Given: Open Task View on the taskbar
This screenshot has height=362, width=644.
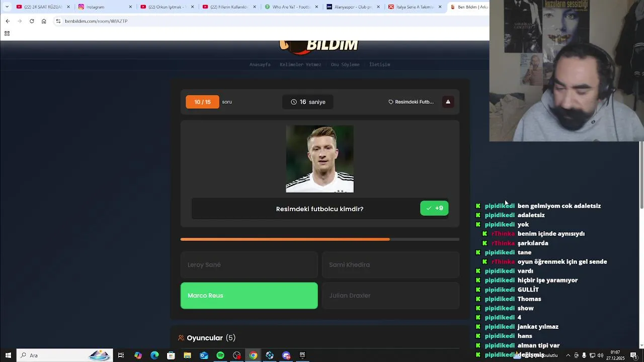Looking at the screenshot, I should point(121,355).
